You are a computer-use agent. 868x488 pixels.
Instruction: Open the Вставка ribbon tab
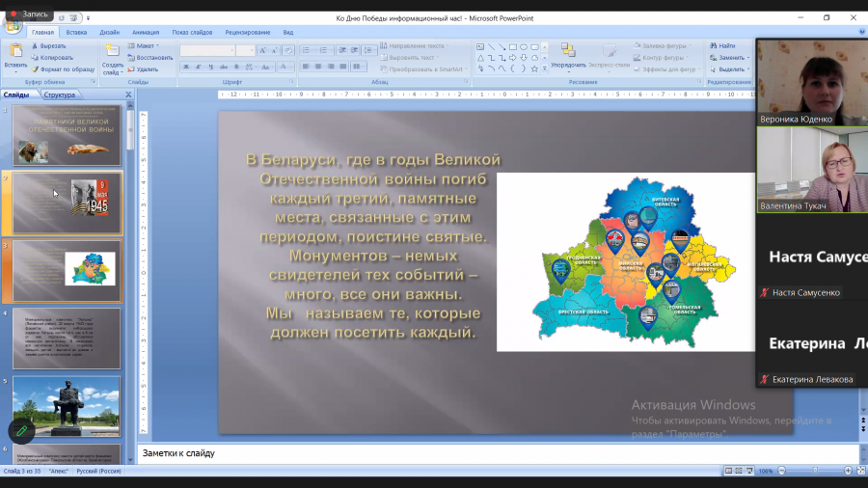pyautogui.click(x=76, y=33)
